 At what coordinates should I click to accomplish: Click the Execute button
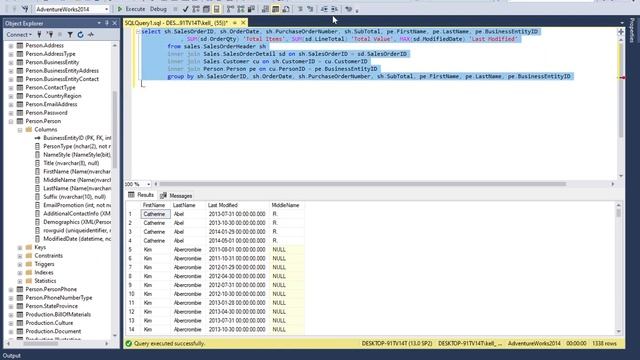click(x=131, y=9)
